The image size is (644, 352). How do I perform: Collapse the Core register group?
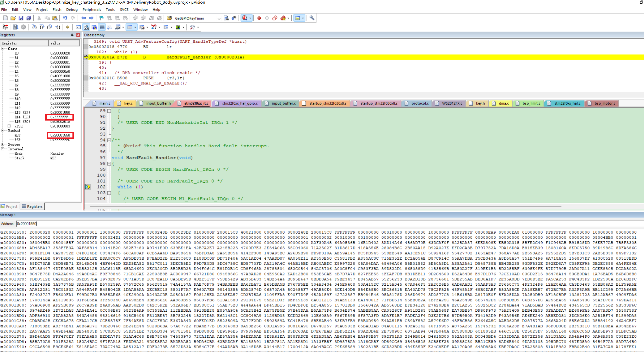(2, 49)
